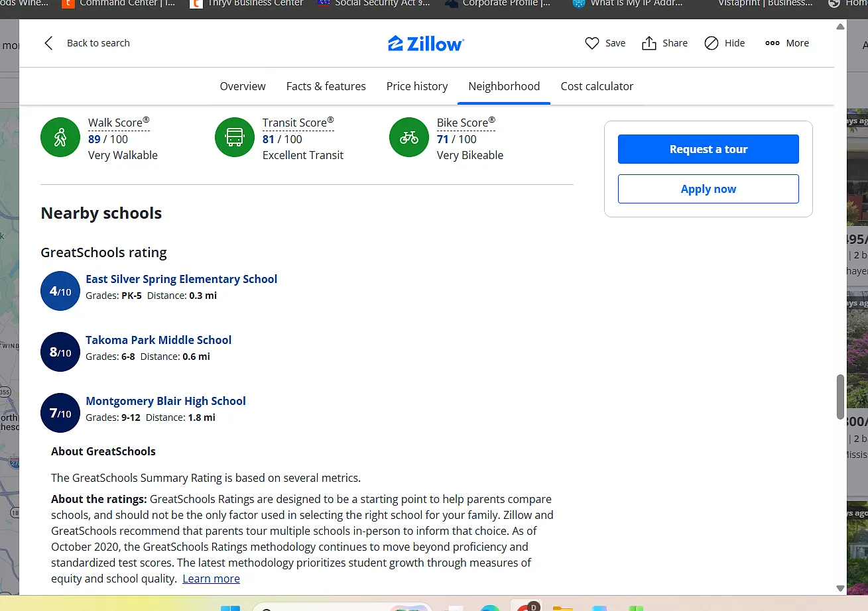The width and height of the screenshot is (868, 611).
Task: Click the Excellent Transit text
Action: tap(303, 155)
